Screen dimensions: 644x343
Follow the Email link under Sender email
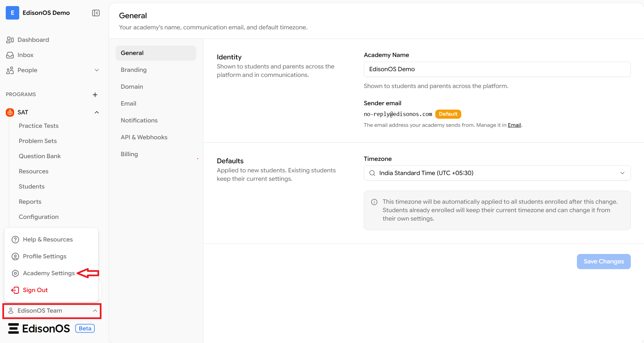point(514,125)
